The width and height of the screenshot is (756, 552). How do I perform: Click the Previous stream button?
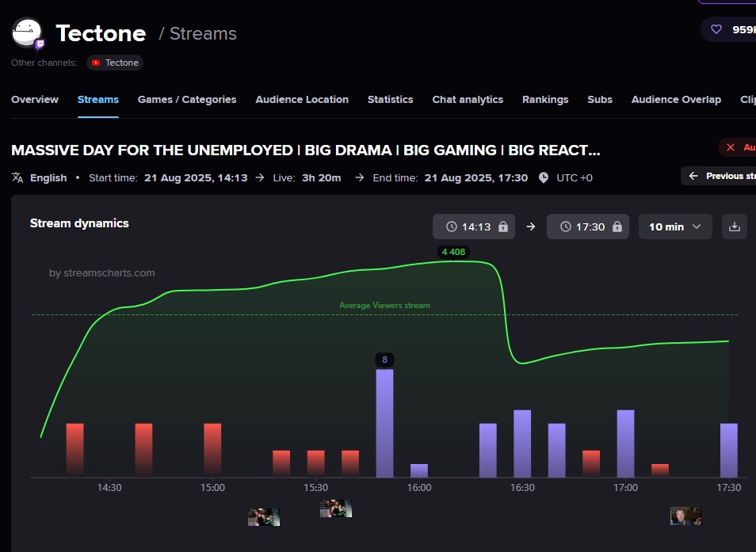(x=719, y=176)
